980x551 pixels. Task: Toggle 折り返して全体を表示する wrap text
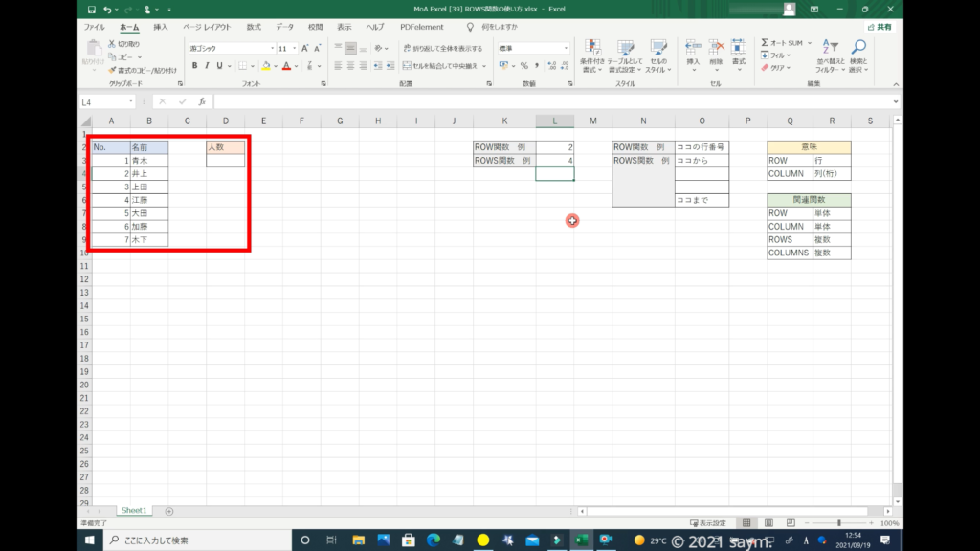(x=442, y=47)
